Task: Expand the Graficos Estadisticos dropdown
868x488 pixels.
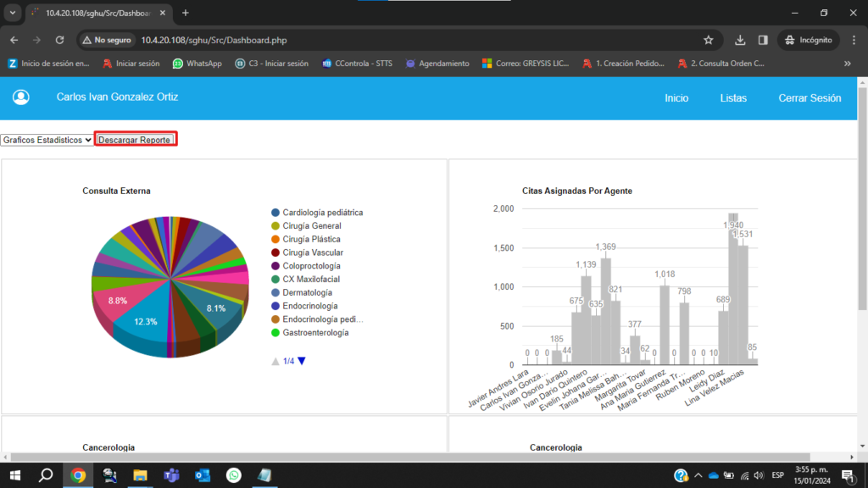Action: click(x=47, y=139)
